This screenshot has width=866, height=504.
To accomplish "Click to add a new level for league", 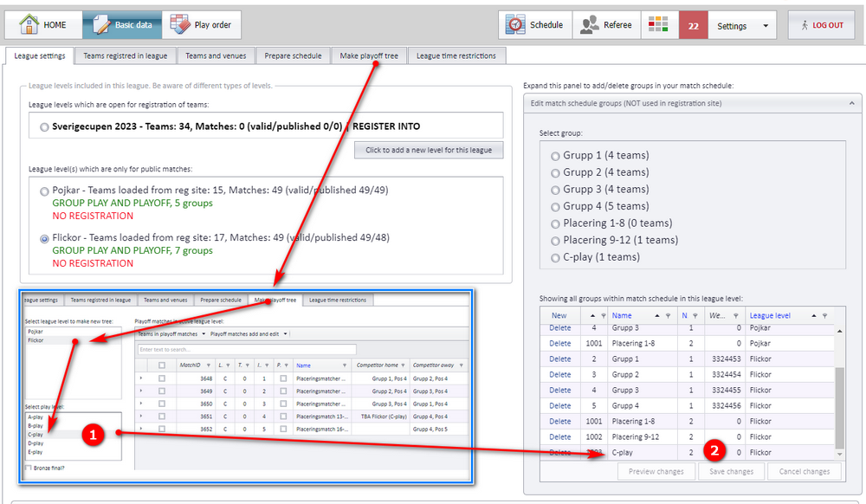I will pos(429,150).
